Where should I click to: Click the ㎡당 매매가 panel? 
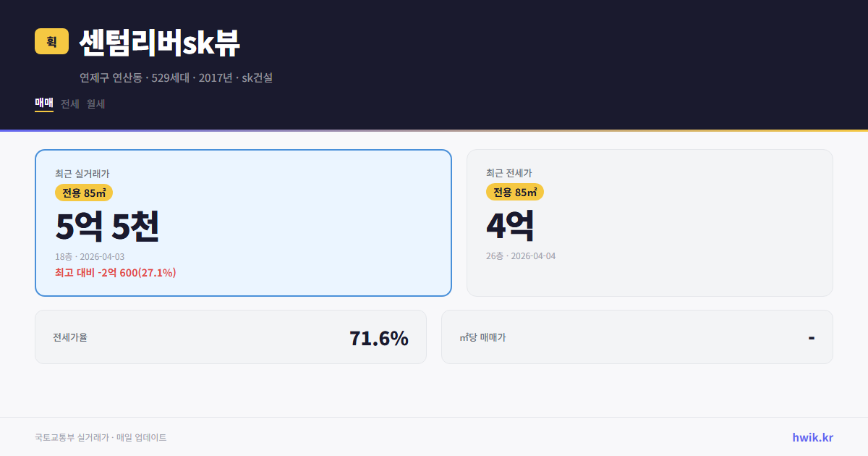pyautogui.click(x=637, y=337)
